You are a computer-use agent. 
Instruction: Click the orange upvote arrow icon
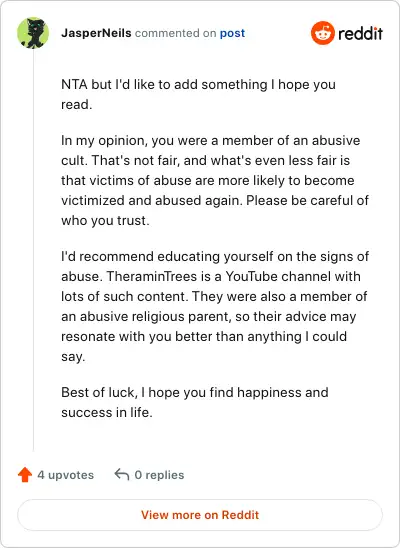tap(25, 475)
